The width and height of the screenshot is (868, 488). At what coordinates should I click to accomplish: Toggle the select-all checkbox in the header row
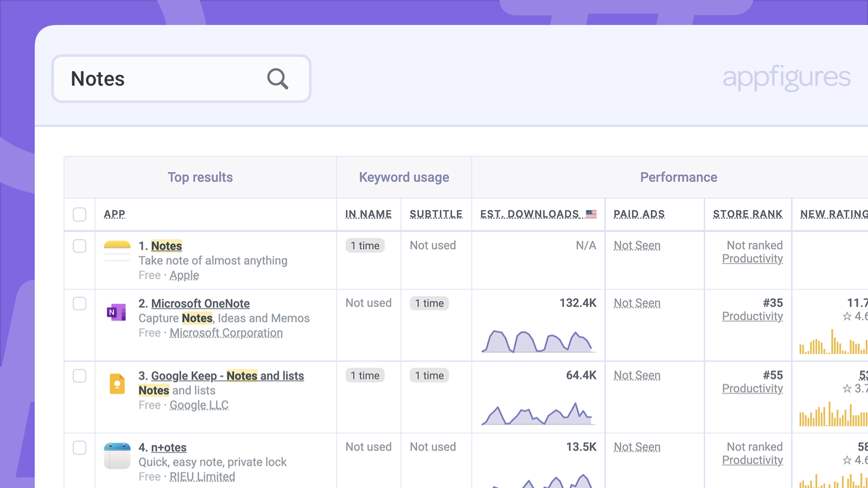pos(79,214)
